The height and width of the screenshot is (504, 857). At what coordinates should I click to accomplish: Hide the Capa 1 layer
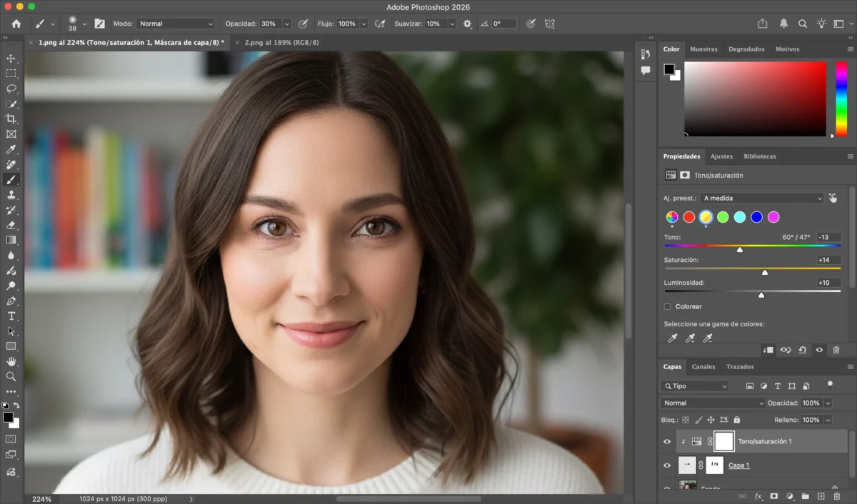point(667,465)
